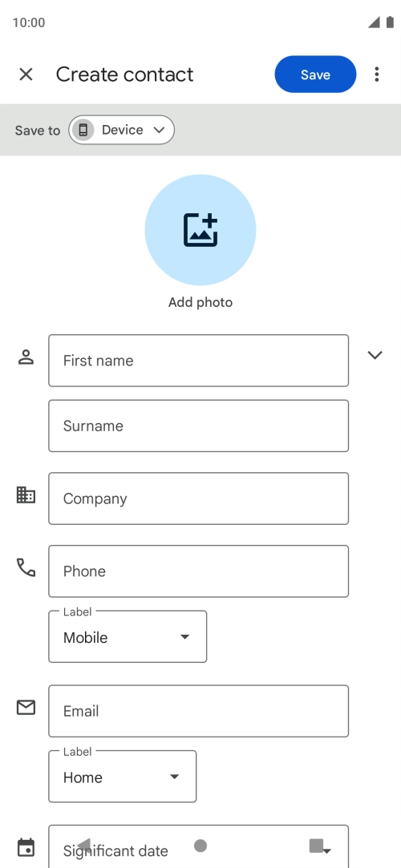
Task: Open the Save to Device account dropdown
Action: (121, 130)
